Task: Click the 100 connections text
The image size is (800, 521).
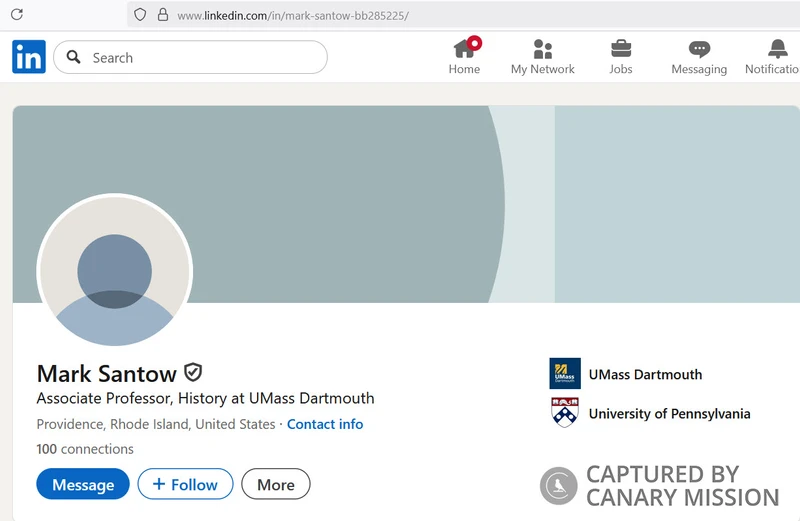Action: click(85, 449)
